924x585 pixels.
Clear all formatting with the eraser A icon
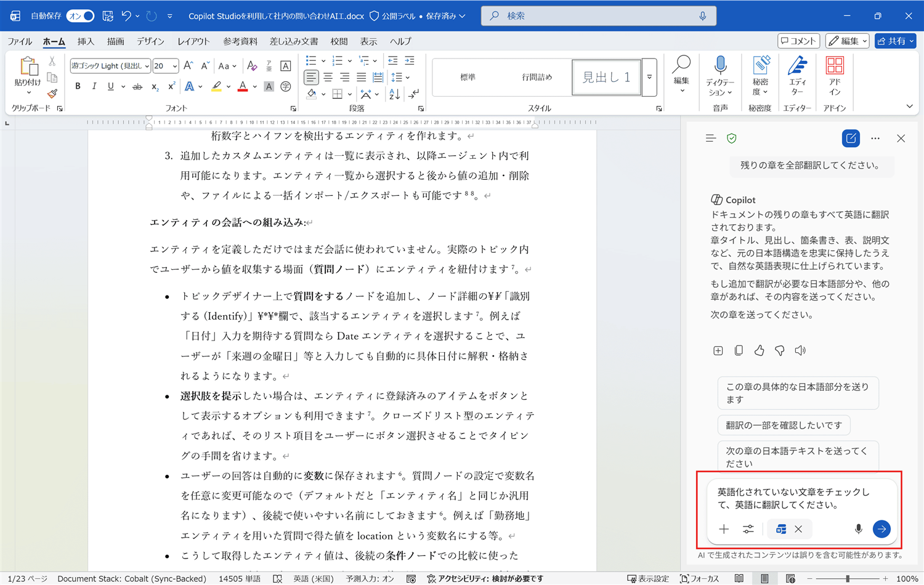252,66
